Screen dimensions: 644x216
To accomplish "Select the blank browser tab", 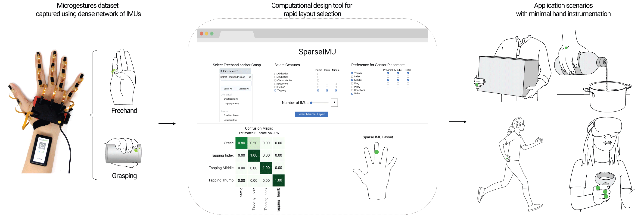I will (237, 35).
